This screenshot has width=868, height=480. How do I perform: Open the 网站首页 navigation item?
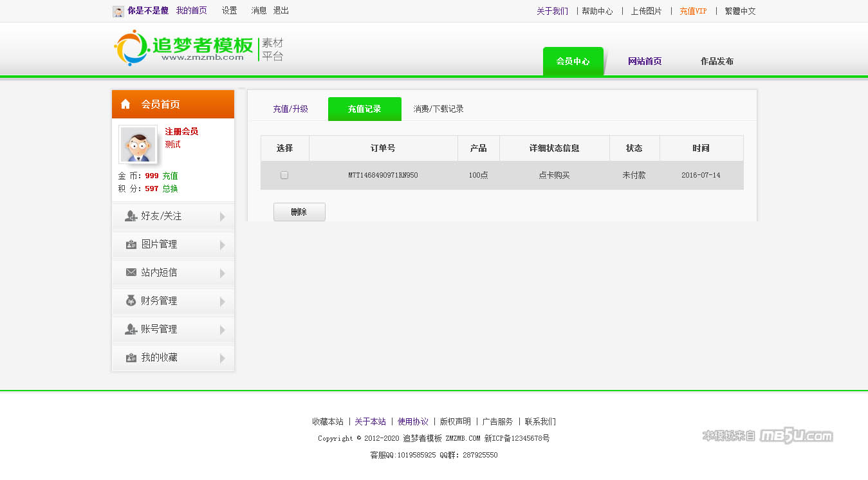(x=645, y=62)
